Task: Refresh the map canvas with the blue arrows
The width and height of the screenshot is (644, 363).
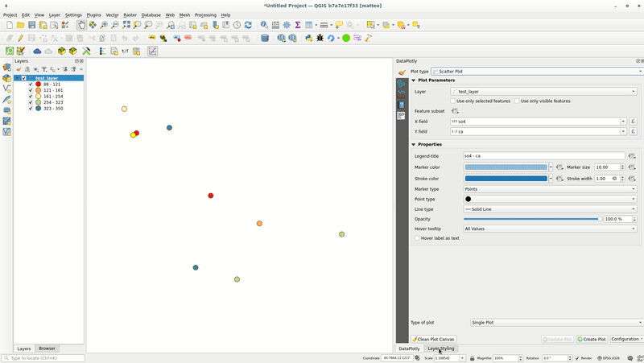Action: coord(248,25)
